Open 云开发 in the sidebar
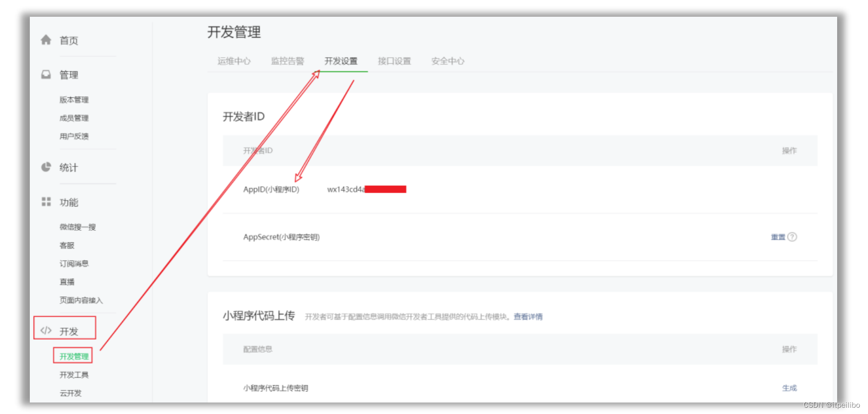868x414 pixels. click(71, 393)
